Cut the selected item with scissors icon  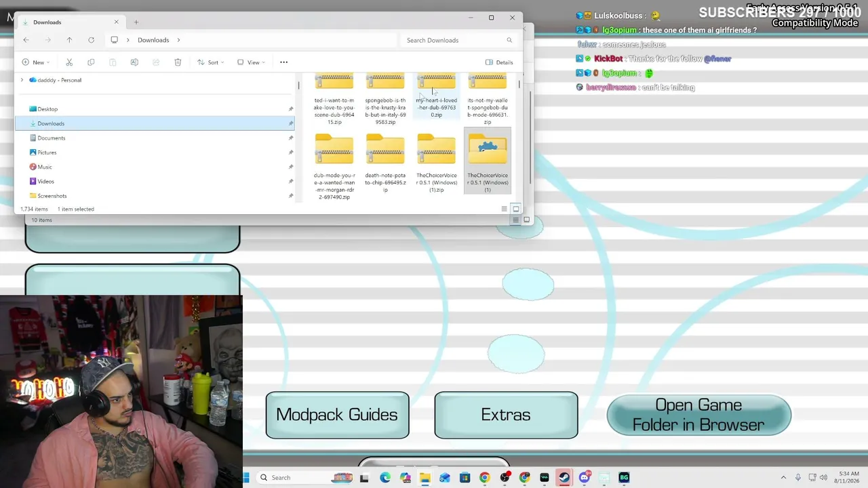[69, 62]
